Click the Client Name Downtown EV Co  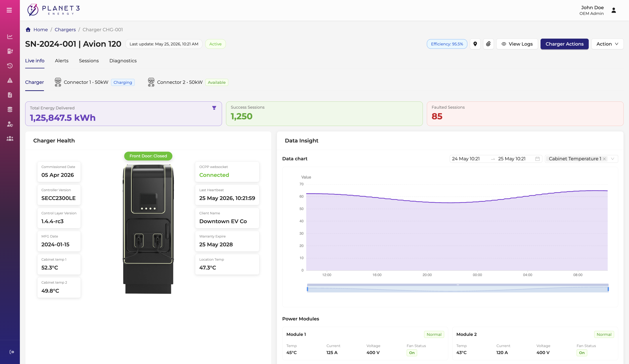[223, 221]
